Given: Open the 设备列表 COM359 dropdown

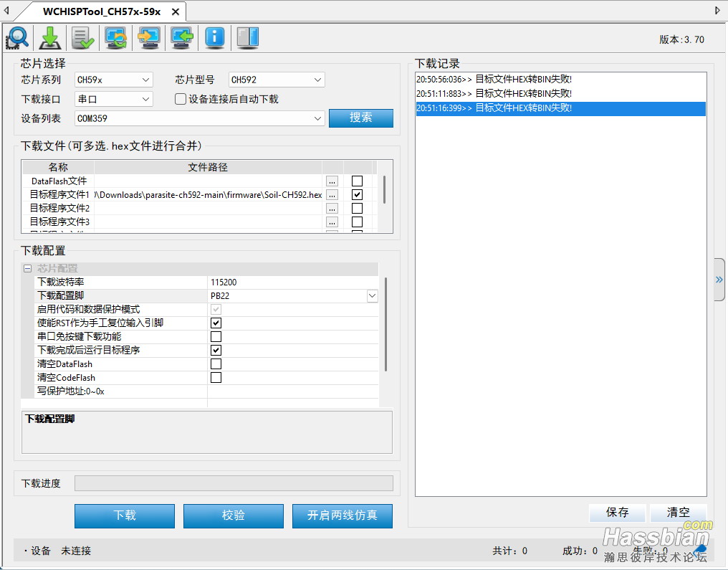Looking at the screenshot, I should pos(199,118).
